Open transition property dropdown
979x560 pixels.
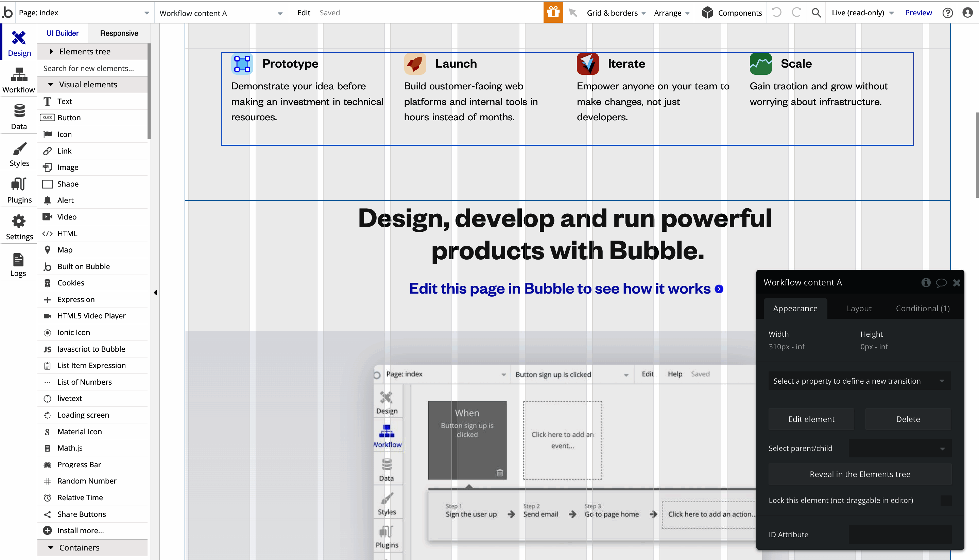pyautogui.click(x=859, y=381)
